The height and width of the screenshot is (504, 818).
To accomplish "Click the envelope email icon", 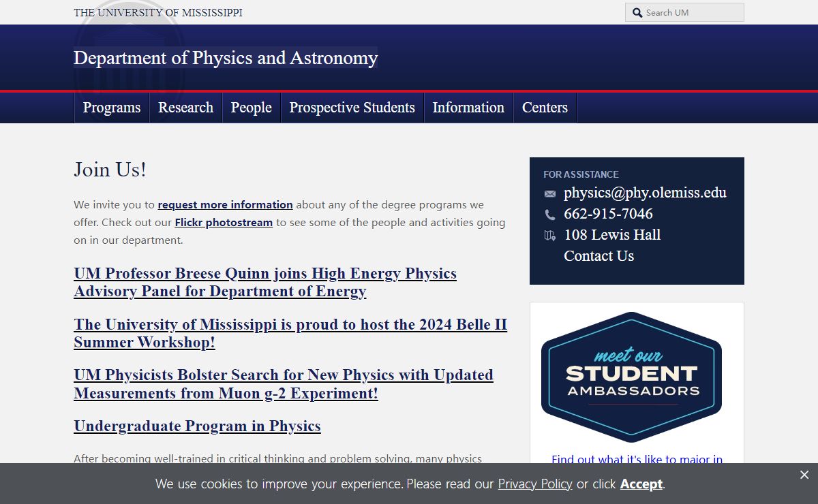I will click(550, 194).
